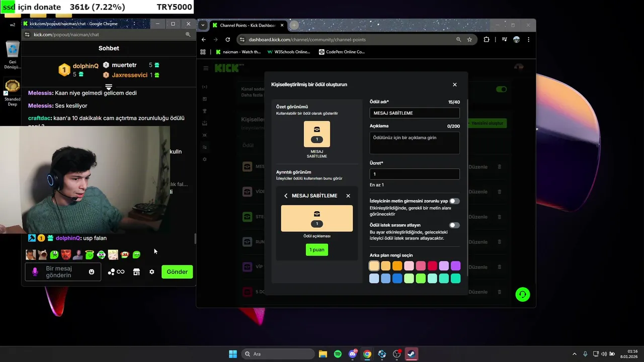Choose the deep blue background color
The image size is (644, 362).
click(x=397, y=279)
